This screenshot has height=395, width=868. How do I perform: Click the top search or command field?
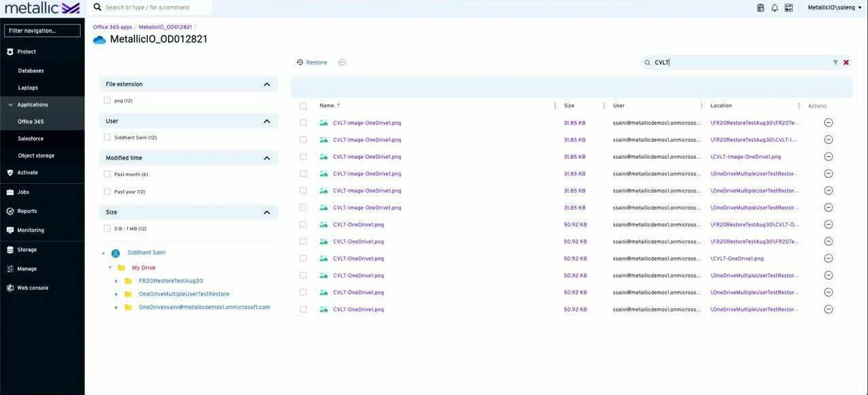(x=152, y=7)
